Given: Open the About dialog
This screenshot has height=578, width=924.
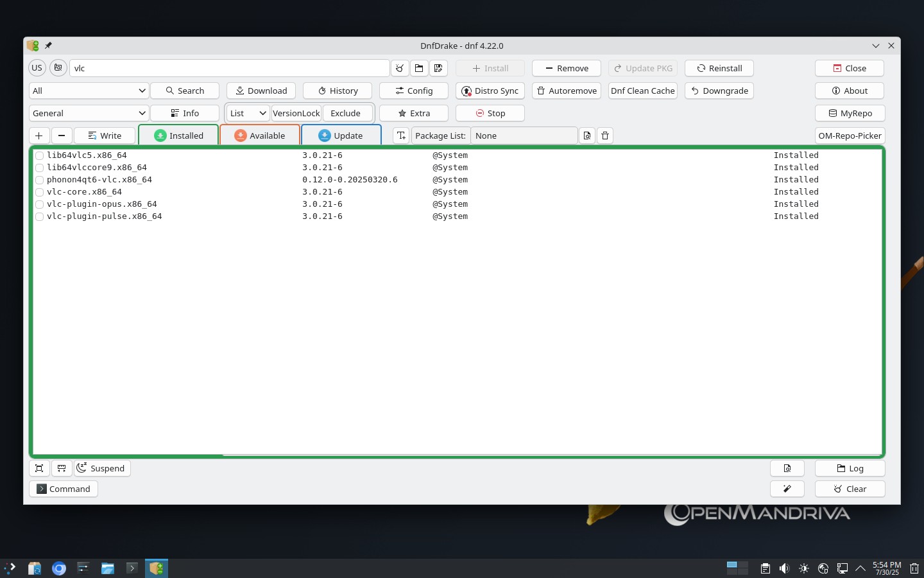Looking at the screenshot, I should [850, 91].
